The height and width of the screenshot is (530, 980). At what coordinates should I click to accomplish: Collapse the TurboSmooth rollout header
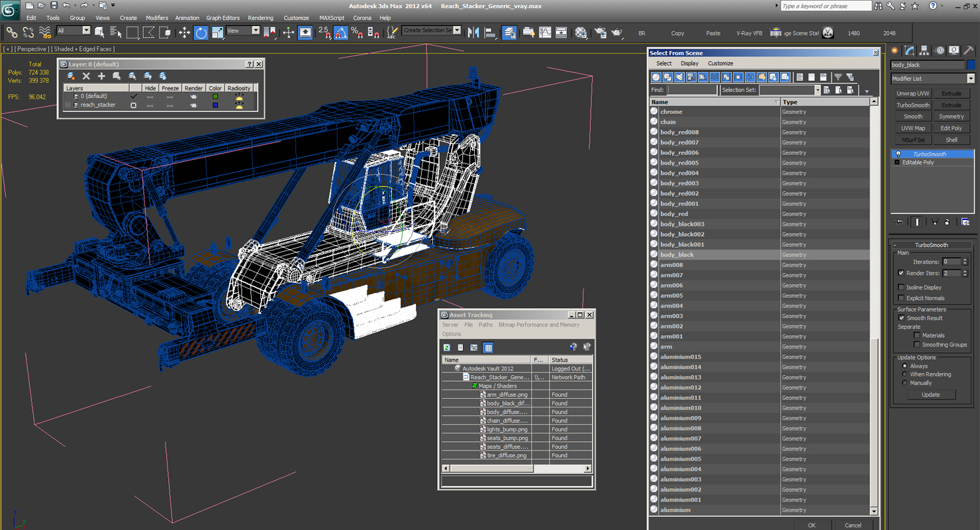click(x=932, y=245)
